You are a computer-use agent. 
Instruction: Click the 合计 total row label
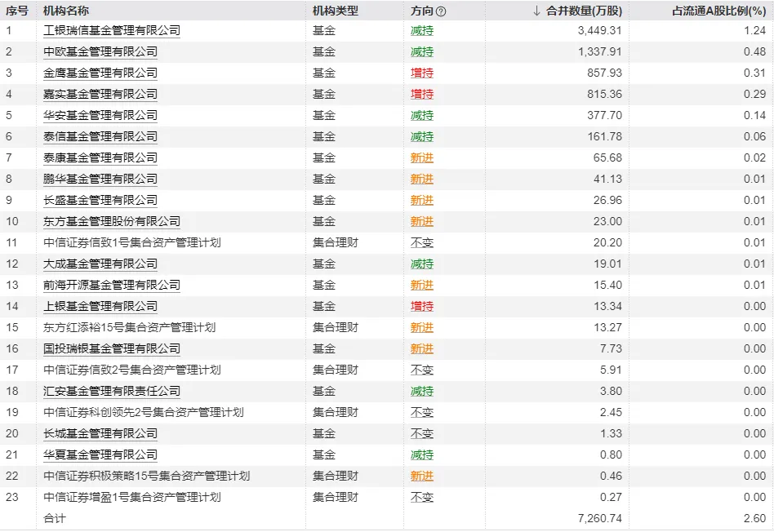click(x=55, y=519)
